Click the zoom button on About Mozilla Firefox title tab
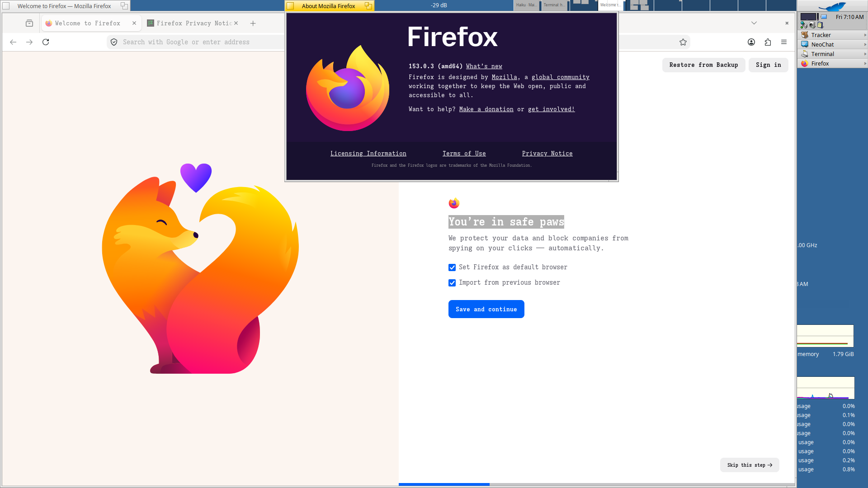Viewport: 868px width, 488px height. point(368,6)
